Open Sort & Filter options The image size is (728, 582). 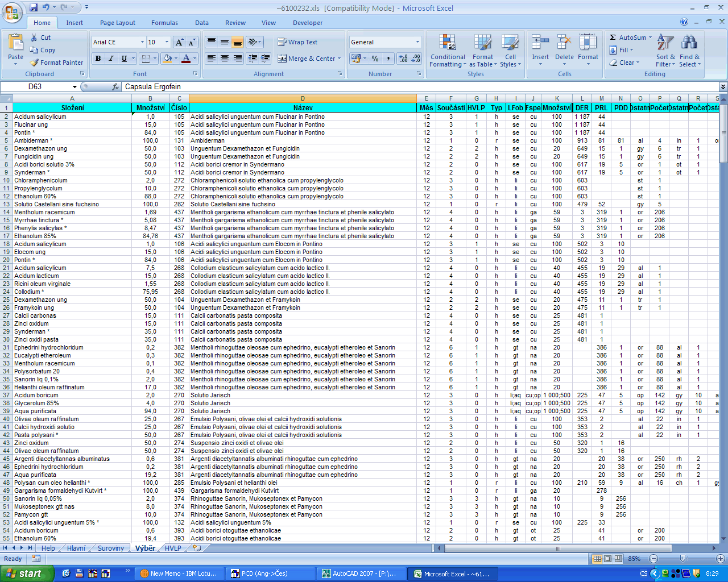(x=665, y=50)
